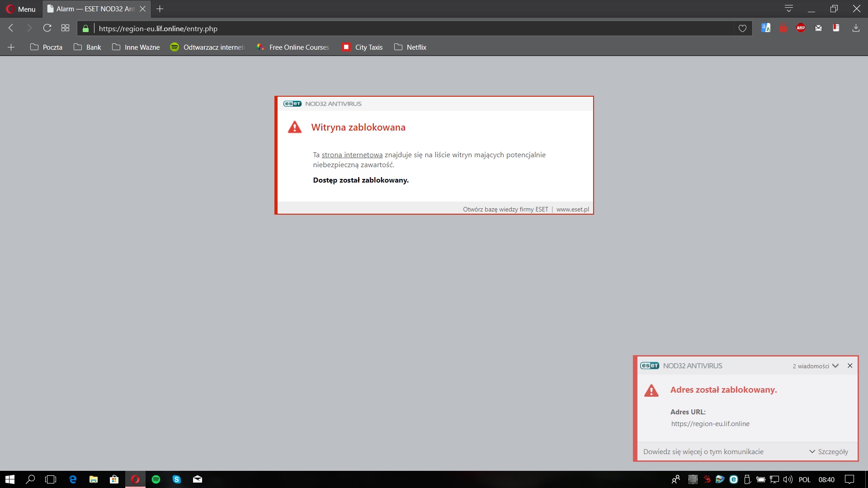Open the Bank bookmarks folder

(x=87, y=47)
